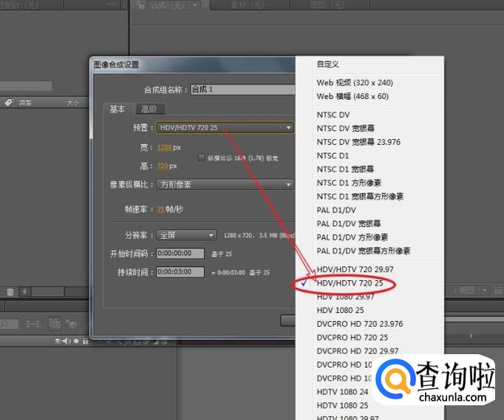Choose the checked HDV/HDTV 720 25 preset

point(350,283)
